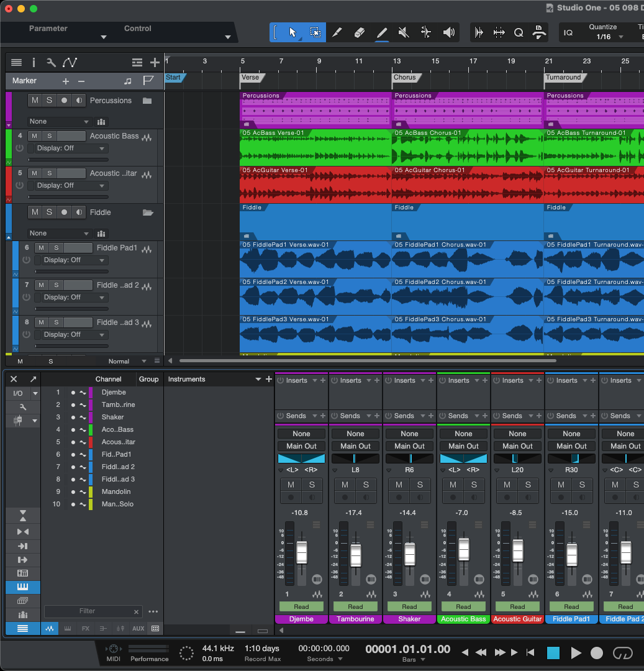Solo the Fiddle Pad1 track
644x671 pixels.
click(57, 248)
